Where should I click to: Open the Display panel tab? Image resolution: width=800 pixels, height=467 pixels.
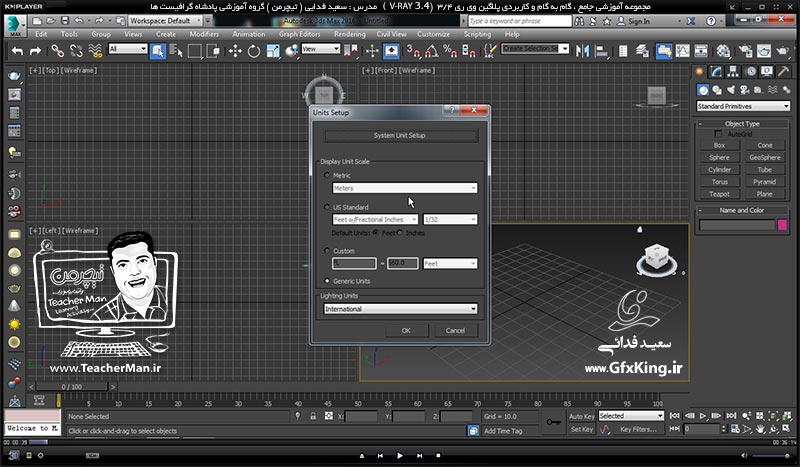(x=767, y=72)
